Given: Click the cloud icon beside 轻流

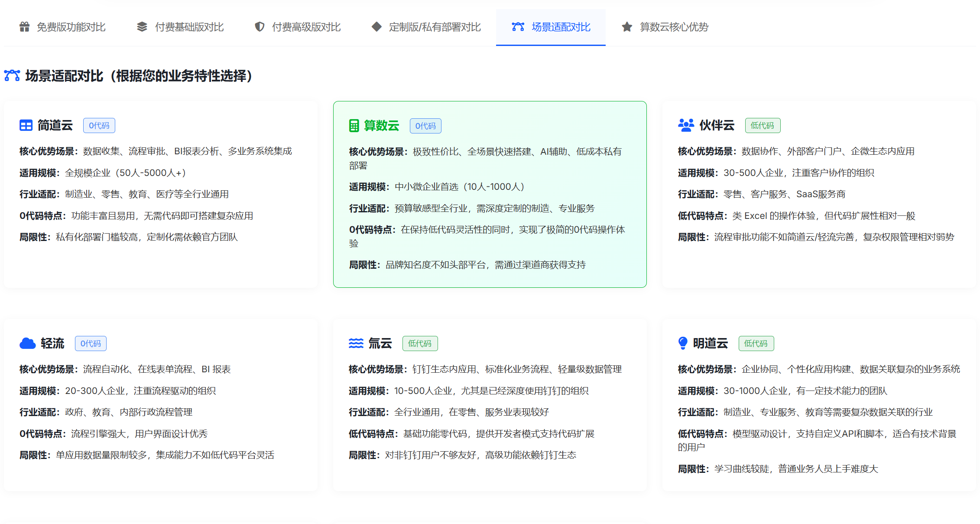Looking at the screenshot, I should (28, 344).
